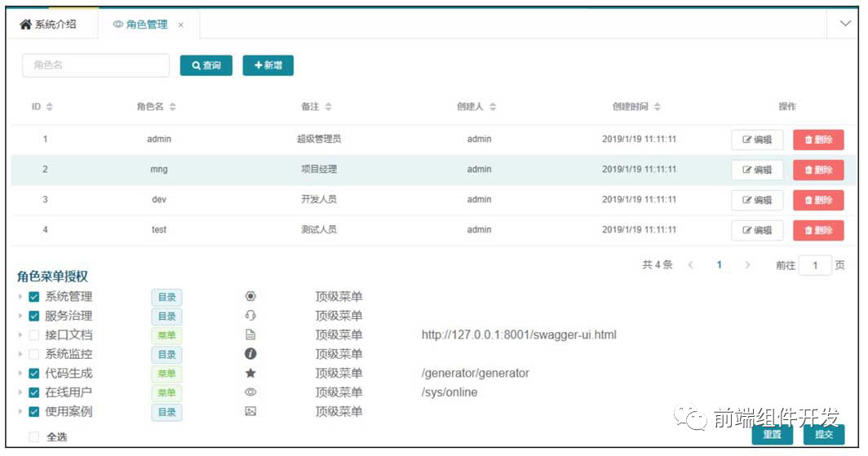Image resolution: width=868 pixels, height=456 pixels.
Task: Click the 查询 search button
Action: coord(206,65)
